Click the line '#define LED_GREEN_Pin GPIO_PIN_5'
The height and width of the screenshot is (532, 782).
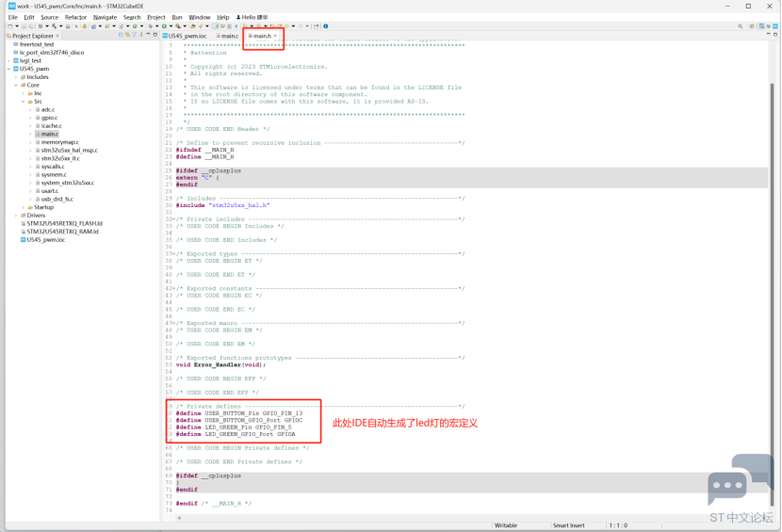[x=234, y=427]
